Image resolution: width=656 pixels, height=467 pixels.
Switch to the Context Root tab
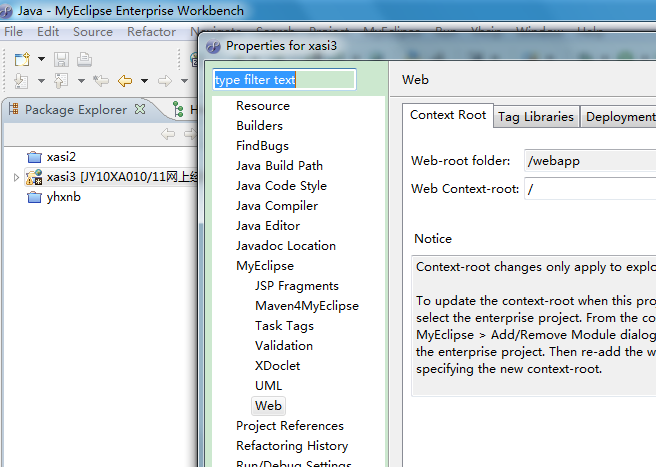point(448,115)
